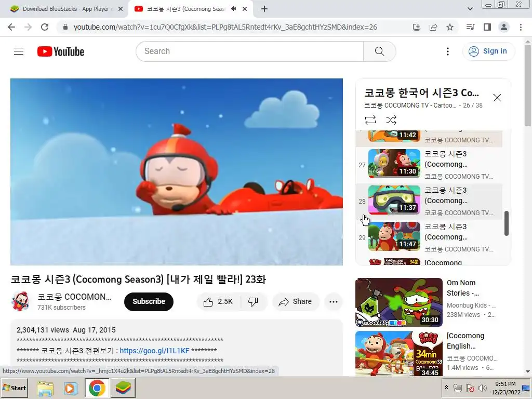Toggle Chrome side panel
The height and width of the screenshot is (399, 532).
point(487,27)
